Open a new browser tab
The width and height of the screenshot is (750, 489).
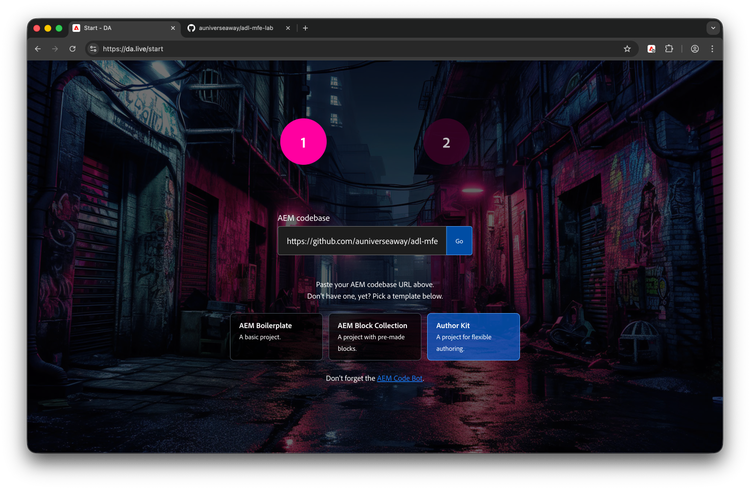click(x=305, y=28)
